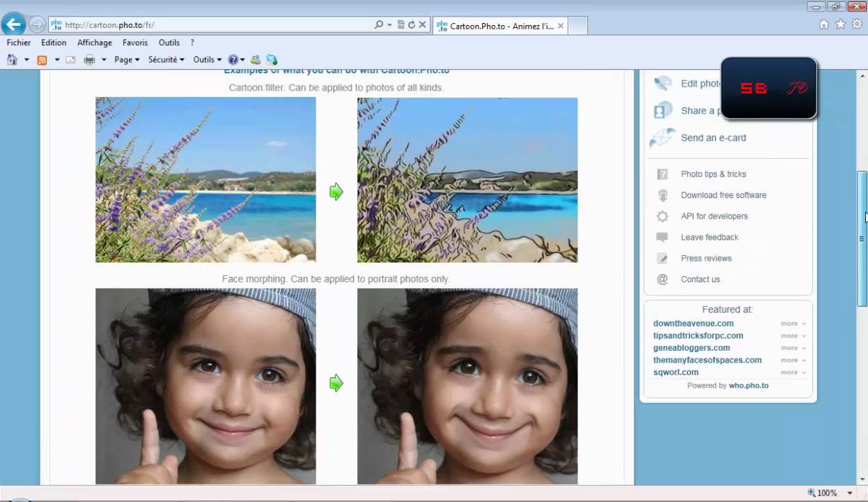Expand the RSS feeds dropdown arrow
The width and height of the screenshot is (868, 502).
tap(57, 60)
